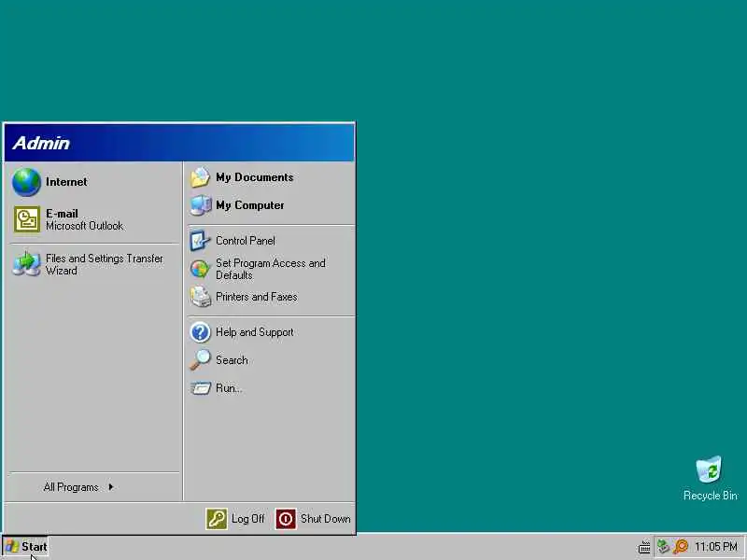Click the Recycle Bin label text
This screenshot has height=560, width=747.
[x=710, y=496]
